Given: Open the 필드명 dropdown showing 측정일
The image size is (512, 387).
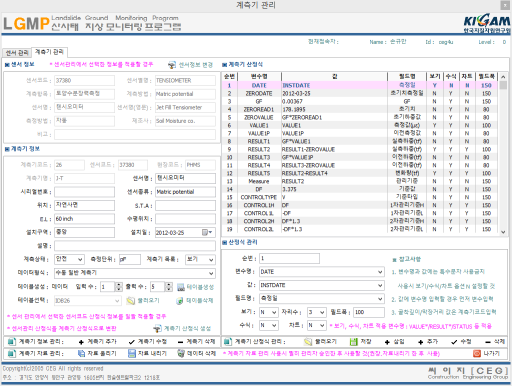Looking at the screenshot, I should click(x=322, y=299).
